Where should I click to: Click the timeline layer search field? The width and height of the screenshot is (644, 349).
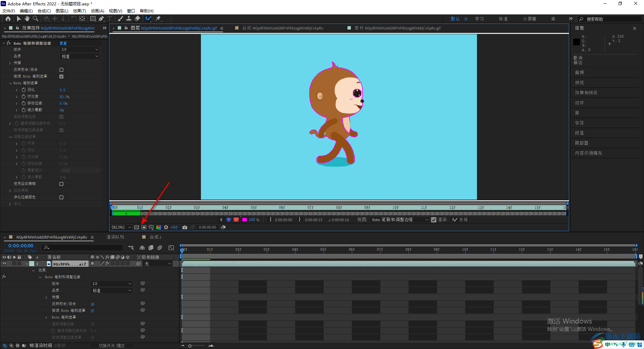(x=82, y=248)
